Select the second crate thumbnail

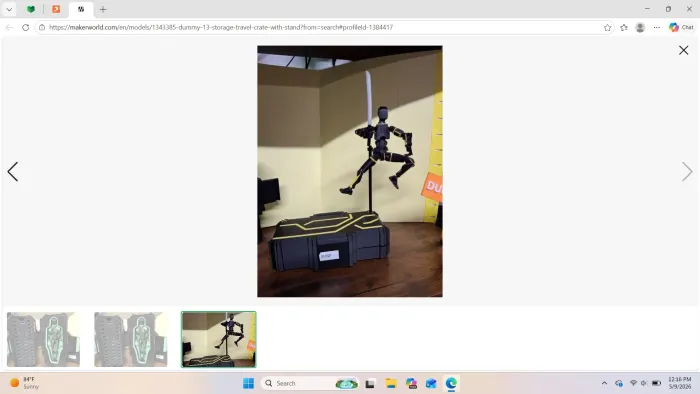(x=131, y=340)
